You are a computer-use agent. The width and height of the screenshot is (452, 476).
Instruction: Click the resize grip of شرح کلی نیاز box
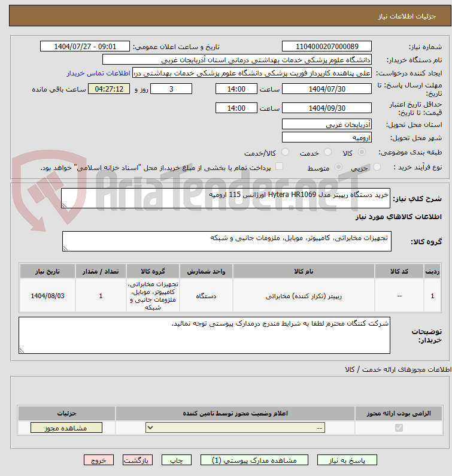[64, 205]
